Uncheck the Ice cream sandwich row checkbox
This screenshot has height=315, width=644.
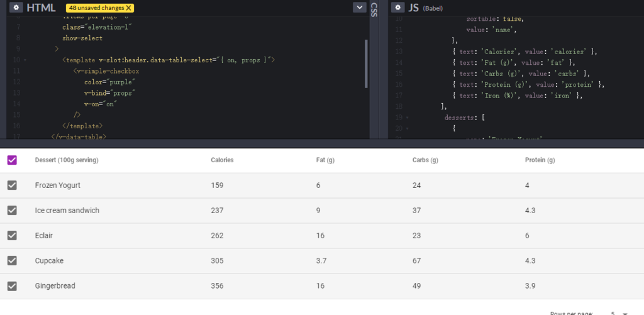click(x=12, y=210)
